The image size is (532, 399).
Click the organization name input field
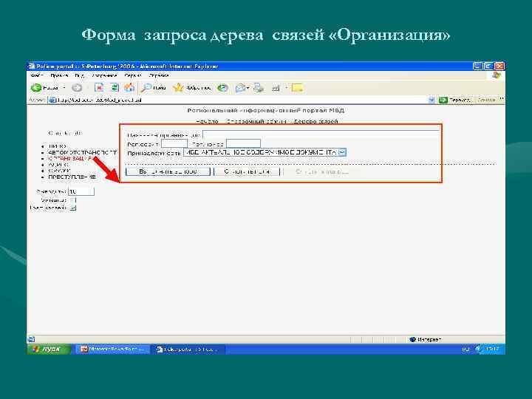coord(321,134)
